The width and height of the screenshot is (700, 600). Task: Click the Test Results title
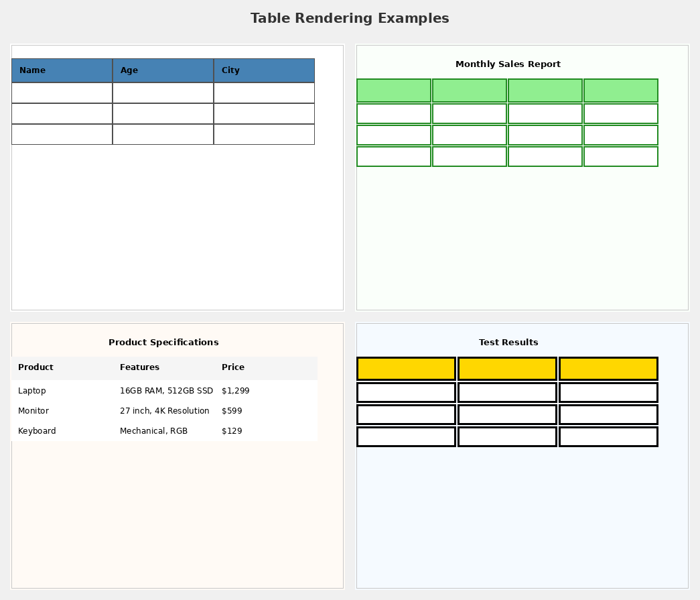click(508, 343)
